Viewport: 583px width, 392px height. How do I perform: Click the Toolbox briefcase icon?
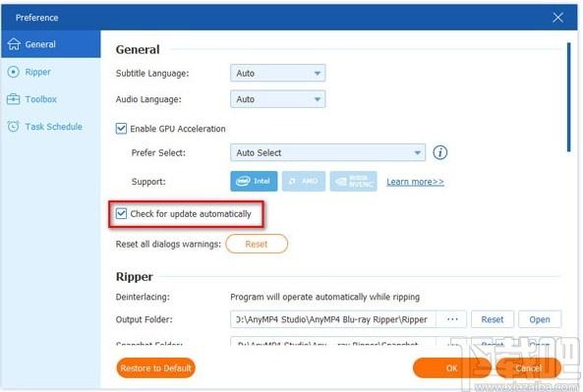[14, 99]
